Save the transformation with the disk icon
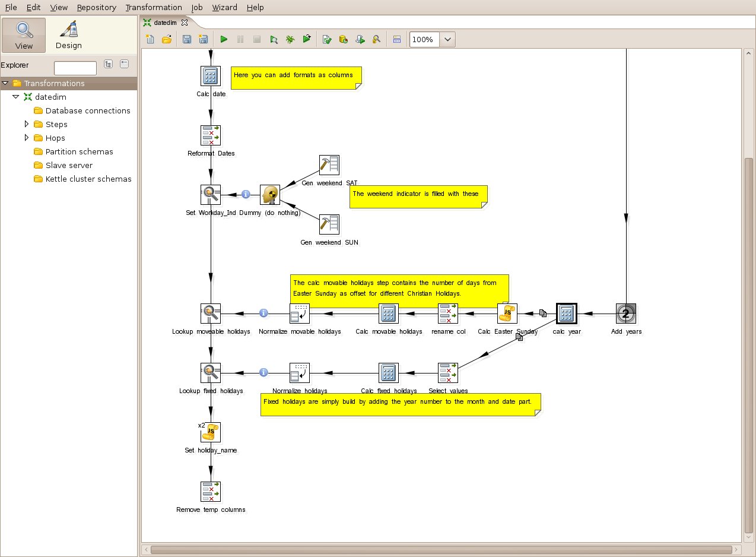This screenshot has height=557, width=756. point(187,40)
